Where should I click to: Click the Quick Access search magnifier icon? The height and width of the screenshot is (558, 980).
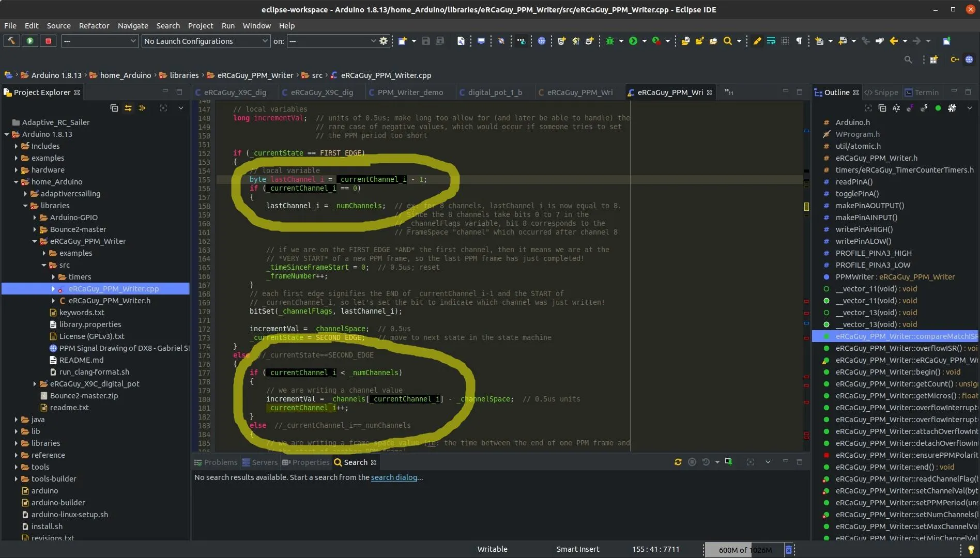pos(908,60)
